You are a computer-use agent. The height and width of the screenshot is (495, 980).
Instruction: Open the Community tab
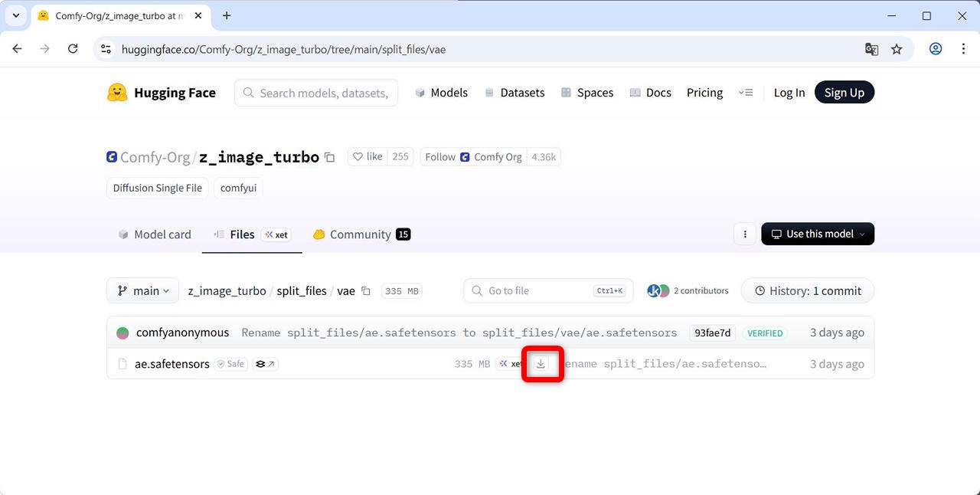(x=361, y=234)
